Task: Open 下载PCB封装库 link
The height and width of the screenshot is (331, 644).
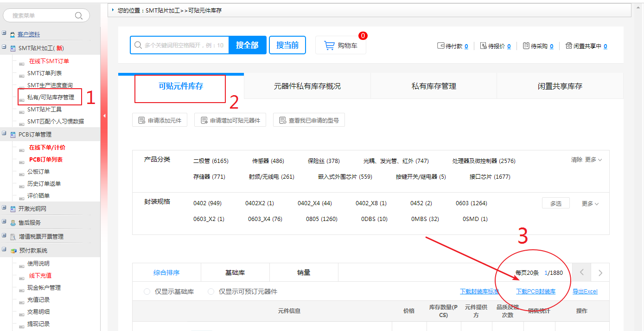Action: click(x=536, y=292)
